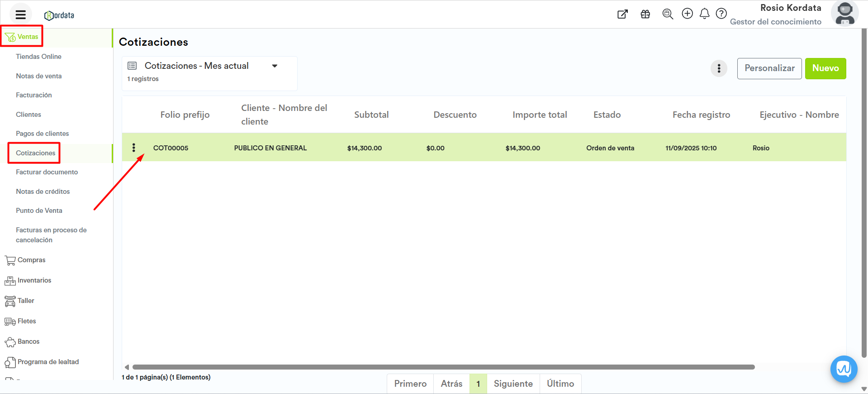The image size is (868, 394).
Task: Open the hamburger navigation menu
Action: click(x=20, y=14)
